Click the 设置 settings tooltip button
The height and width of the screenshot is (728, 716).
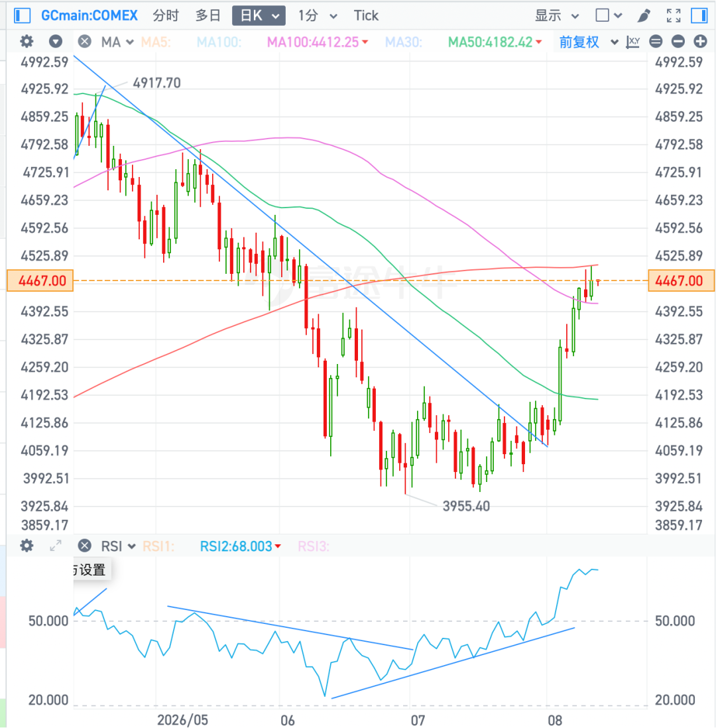(92, 570)
